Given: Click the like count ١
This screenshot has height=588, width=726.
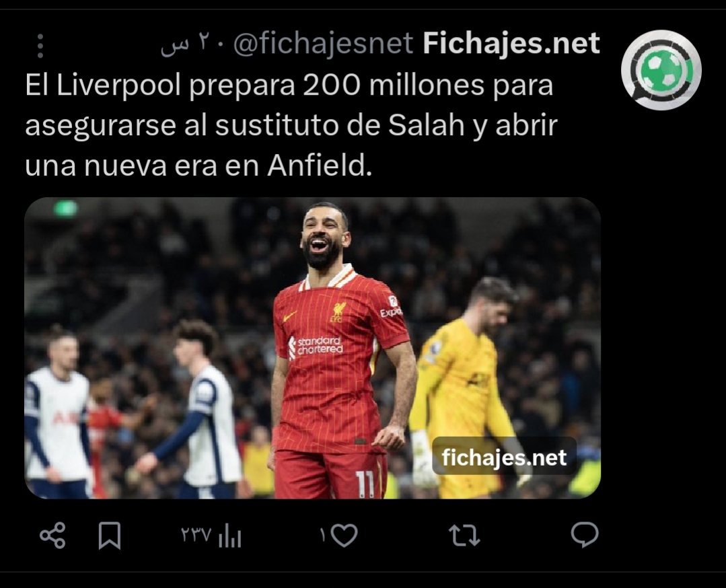Looking at the screenshot, I should 323,536.
